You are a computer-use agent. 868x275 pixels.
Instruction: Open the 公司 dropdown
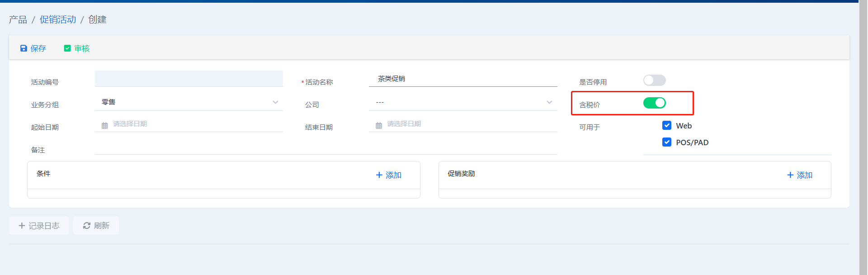click(463, 102)
